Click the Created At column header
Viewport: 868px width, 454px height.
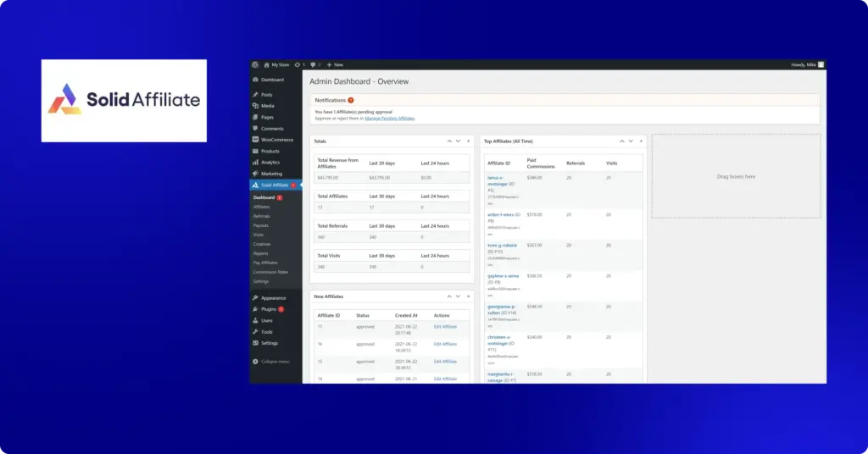tap(406, 315)
